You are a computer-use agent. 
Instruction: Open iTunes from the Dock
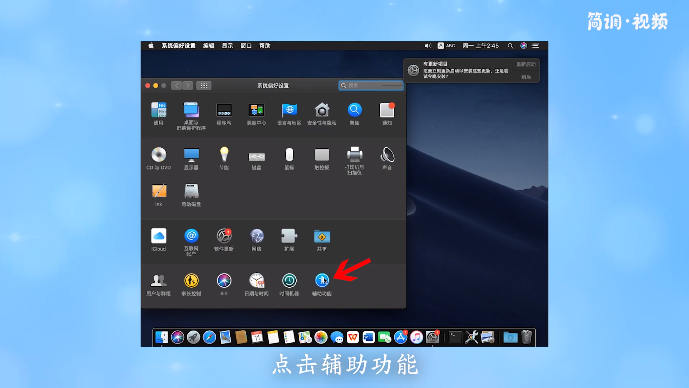click(x=417, y=337)
